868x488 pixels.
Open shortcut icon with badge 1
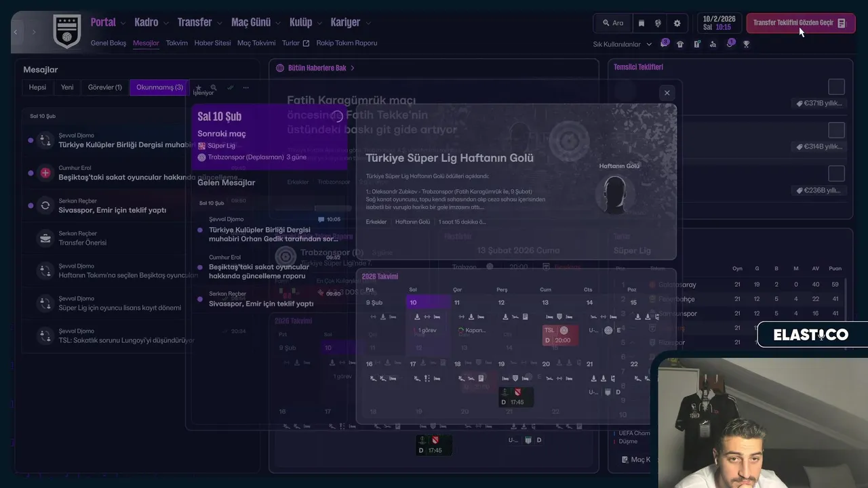point(730,44)
